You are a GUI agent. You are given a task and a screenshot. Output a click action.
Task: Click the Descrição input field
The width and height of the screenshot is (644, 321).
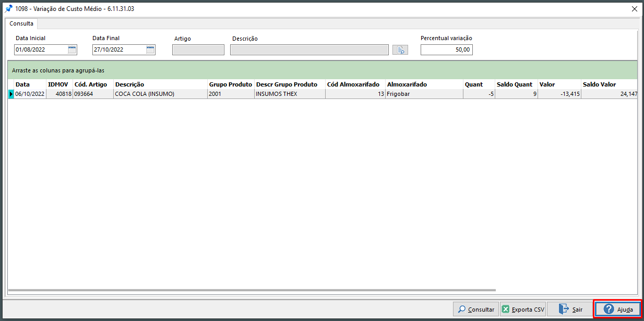click(x=309, y=50)
